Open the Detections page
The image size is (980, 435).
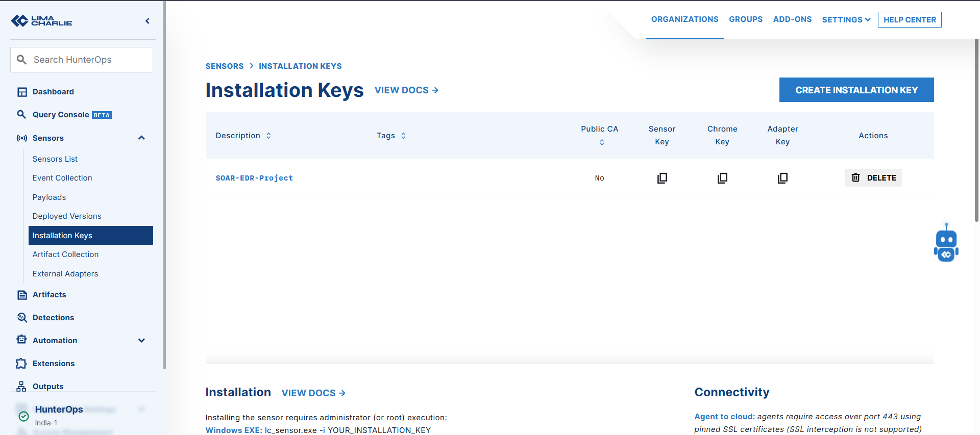pyautogui.click(x=53, y=318)
